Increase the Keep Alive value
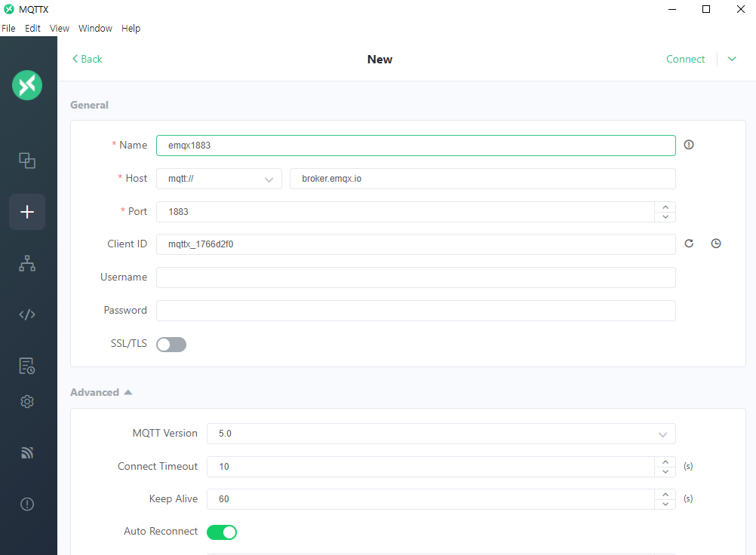 pyautogui.click(x=665, y=495)
